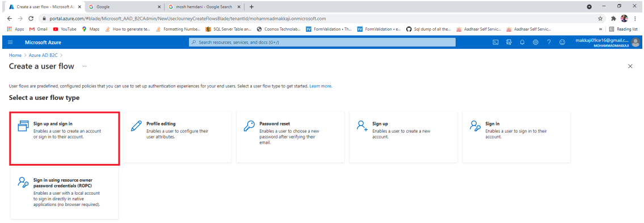Select the Password reset card
Image resolution: width=644 pixels, height=223 pixels.
(291, 137)
